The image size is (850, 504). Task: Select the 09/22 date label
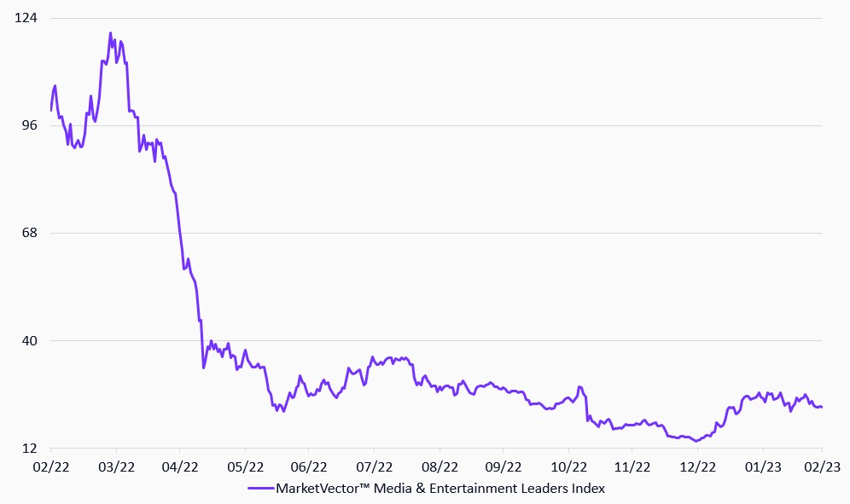click(x=503, y=466)
